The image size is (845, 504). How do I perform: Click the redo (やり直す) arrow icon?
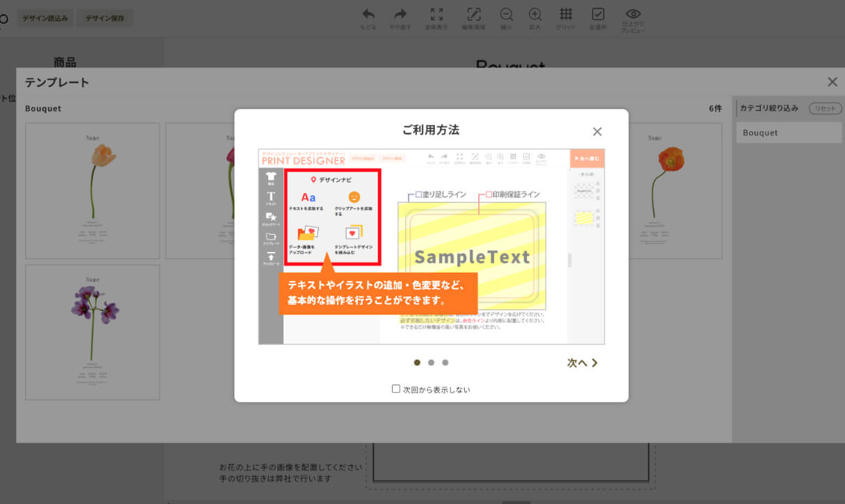coord(400,15)
